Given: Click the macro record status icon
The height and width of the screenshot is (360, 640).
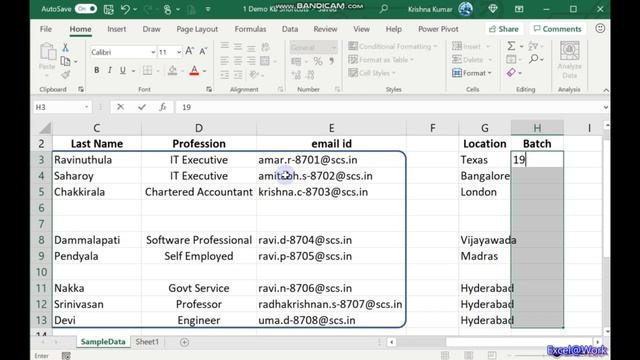Looking at the screenshot, I should [66, 356].
